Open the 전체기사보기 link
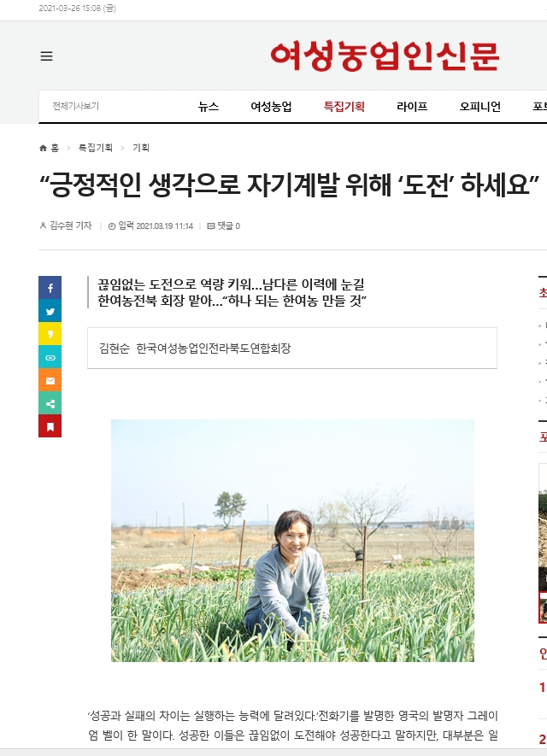The image size is (547, 756). [76, 106]
